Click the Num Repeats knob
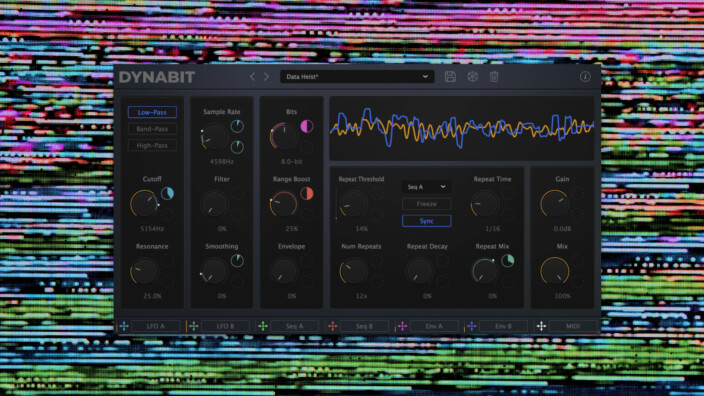Image resolution: width=704 pixels, height=396 pixels. click(354, 271)
